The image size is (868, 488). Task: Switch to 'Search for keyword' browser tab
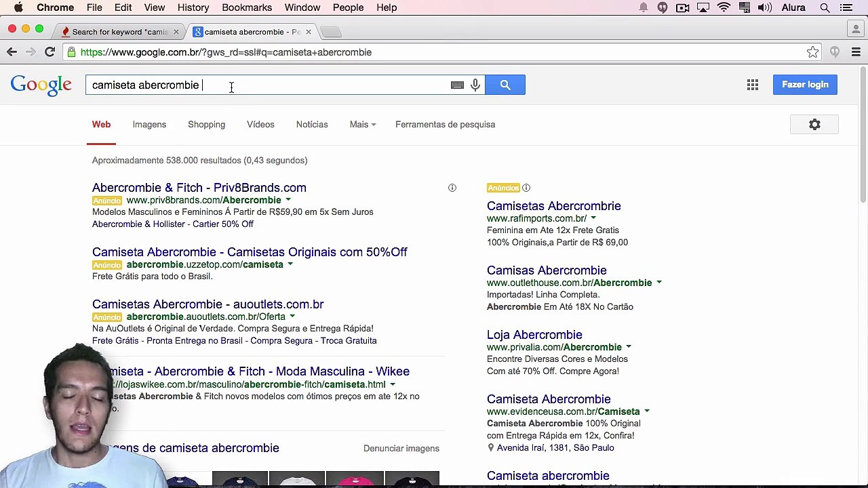pos(120,32)
